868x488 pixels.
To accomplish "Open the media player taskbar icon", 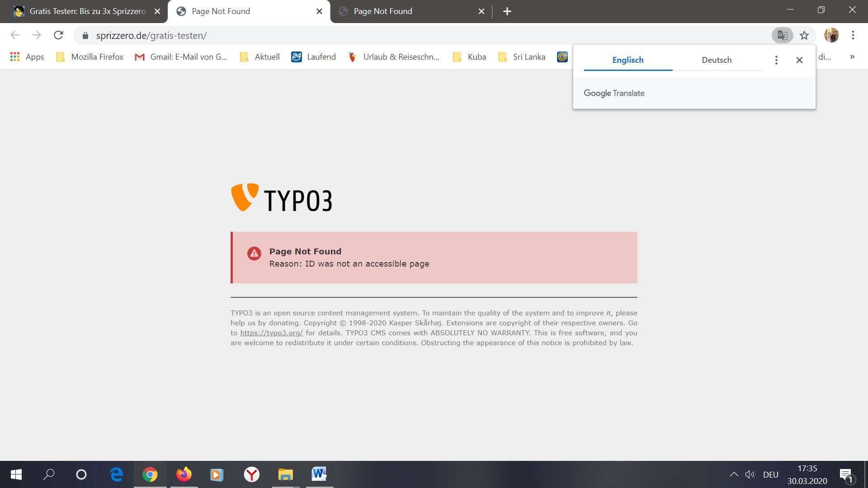I will (217, 474).
